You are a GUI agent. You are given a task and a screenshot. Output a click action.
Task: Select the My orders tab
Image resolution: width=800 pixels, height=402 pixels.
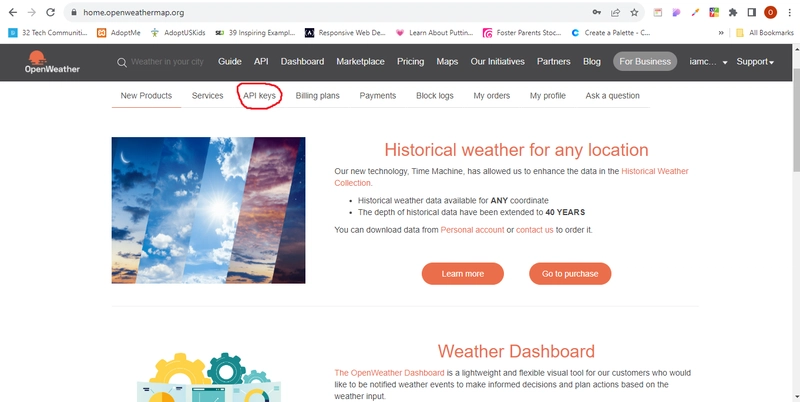tap(491, 95)
